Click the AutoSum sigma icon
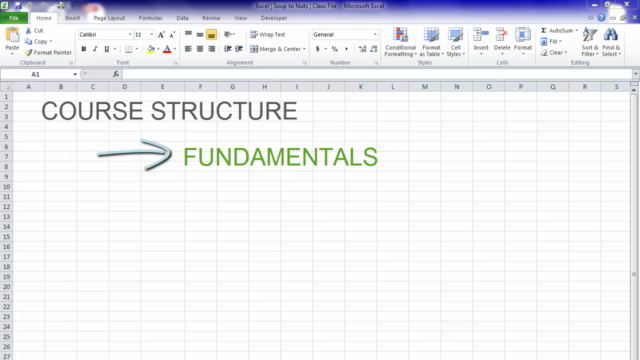The height and width of the screenshot is (360, 640). click(x=544, y=31)
